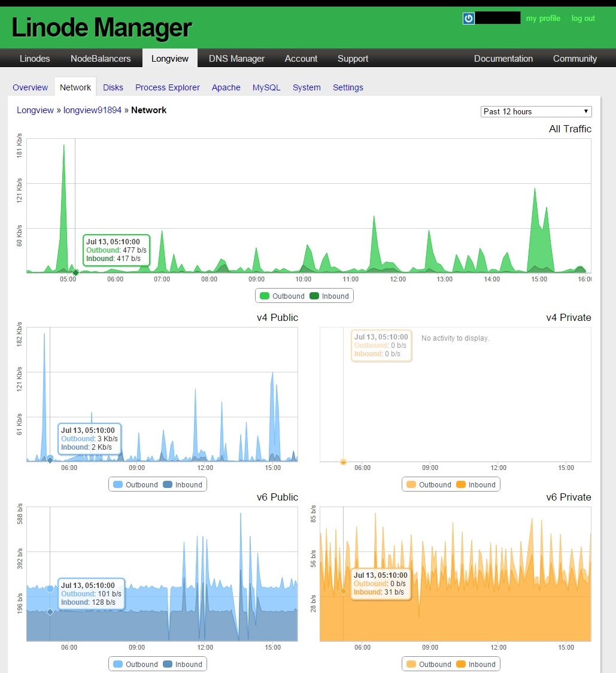Toggle Inbound series in v4 Public legend

(x=183, y=484)
